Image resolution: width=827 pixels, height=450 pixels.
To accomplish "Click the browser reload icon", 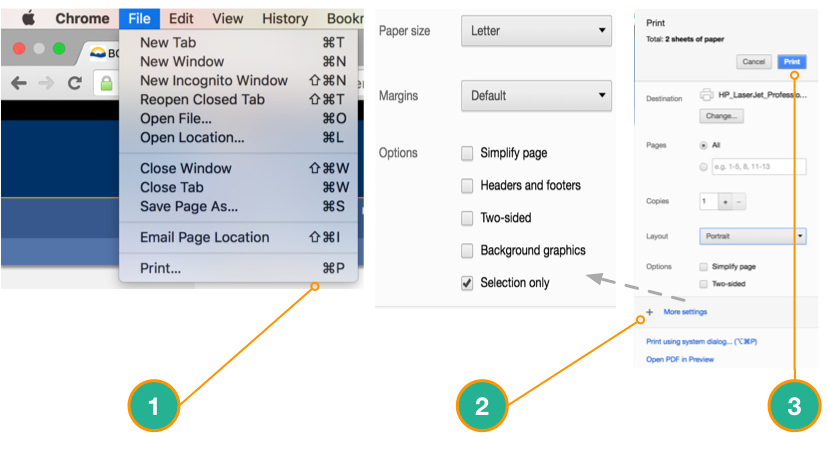I will pyautogui.click(x=74, y=83).
